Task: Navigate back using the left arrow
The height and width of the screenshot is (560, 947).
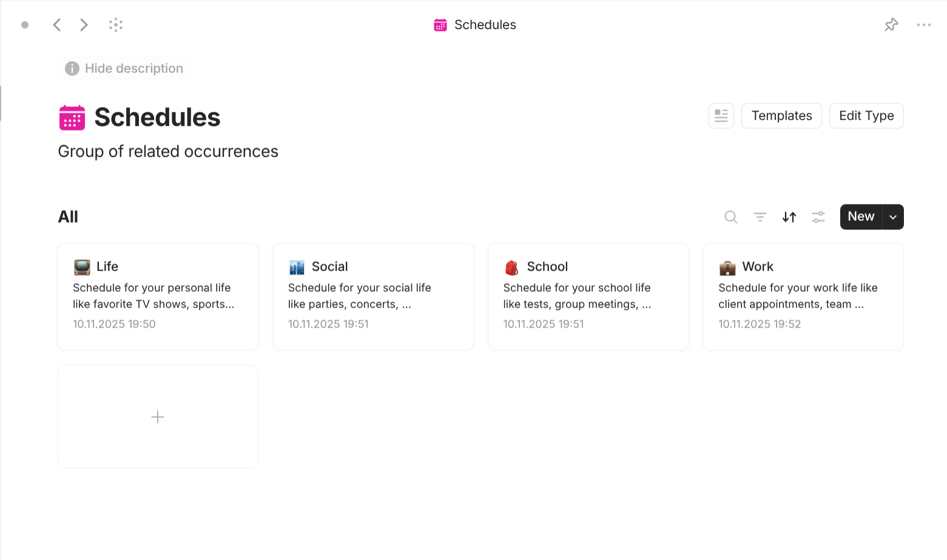Action: click(x=56, y=24)
